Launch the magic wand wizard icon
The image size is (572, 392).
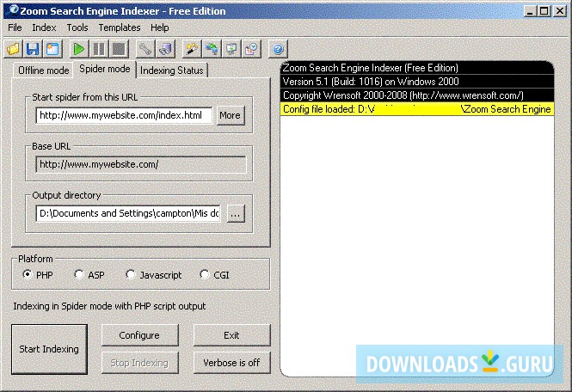(x=192, y=49)
